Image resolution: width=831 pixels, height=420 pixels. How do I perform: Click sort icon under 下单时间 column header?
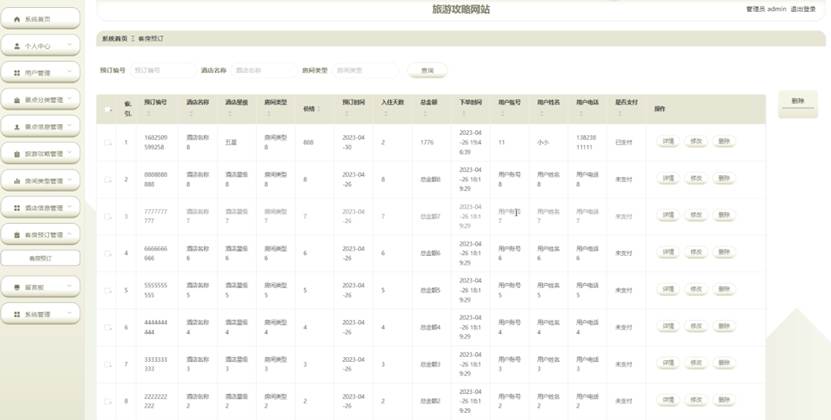(464, 113)
